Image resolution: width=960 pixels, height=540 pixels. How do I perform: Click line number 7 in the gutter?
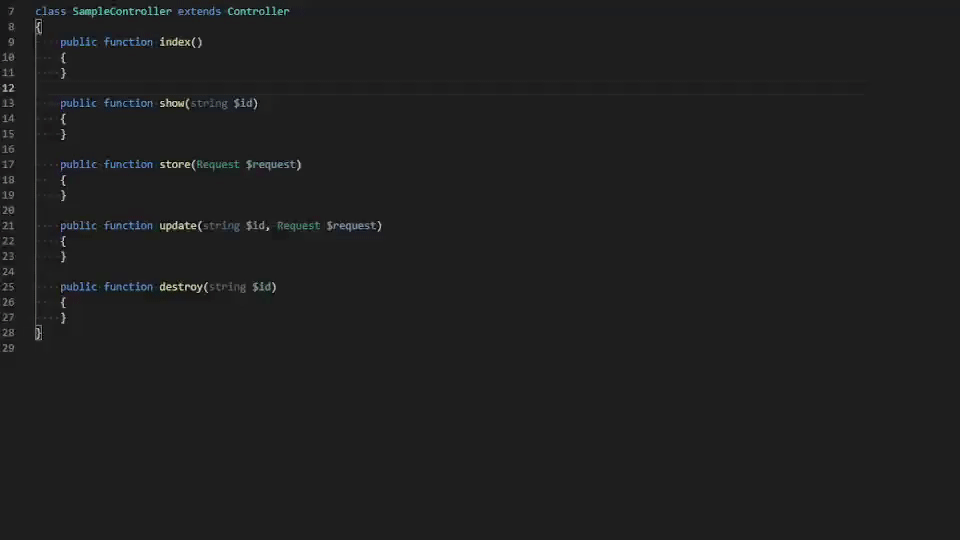(11, 11)
